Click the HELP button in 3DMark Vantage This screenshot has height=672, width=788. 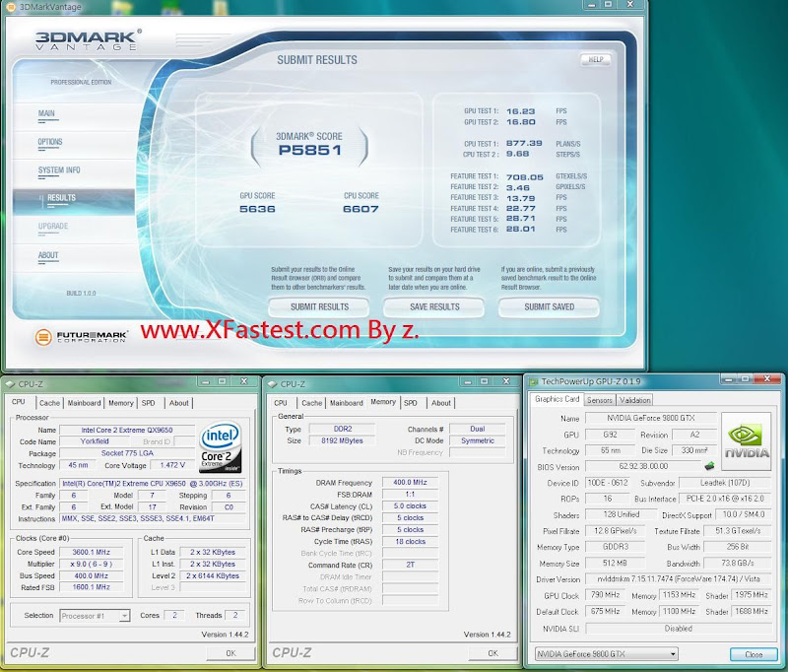[x=596, y=60]
